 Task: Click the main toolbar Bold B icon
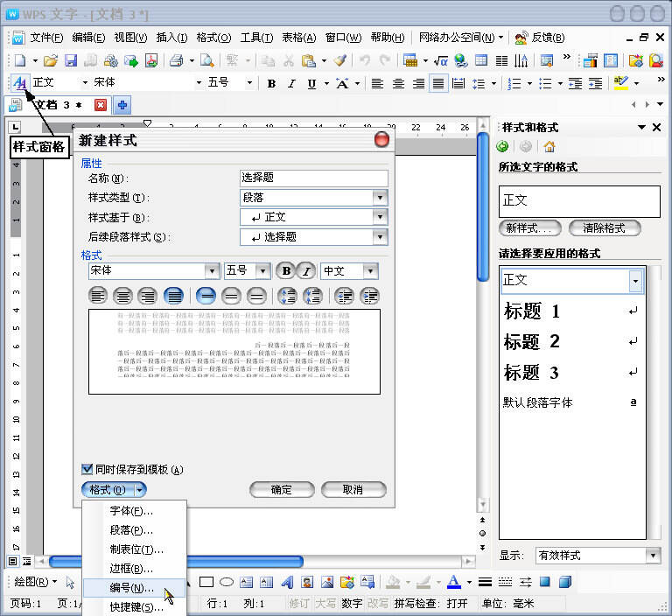271,84
